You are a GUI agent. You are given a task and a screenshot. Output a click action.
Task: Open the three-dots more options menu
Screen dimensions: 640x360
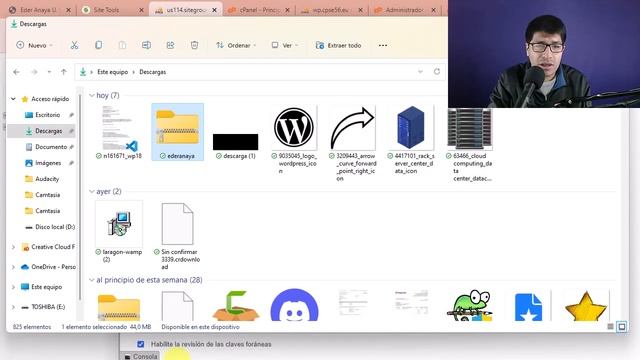(382, 45)
